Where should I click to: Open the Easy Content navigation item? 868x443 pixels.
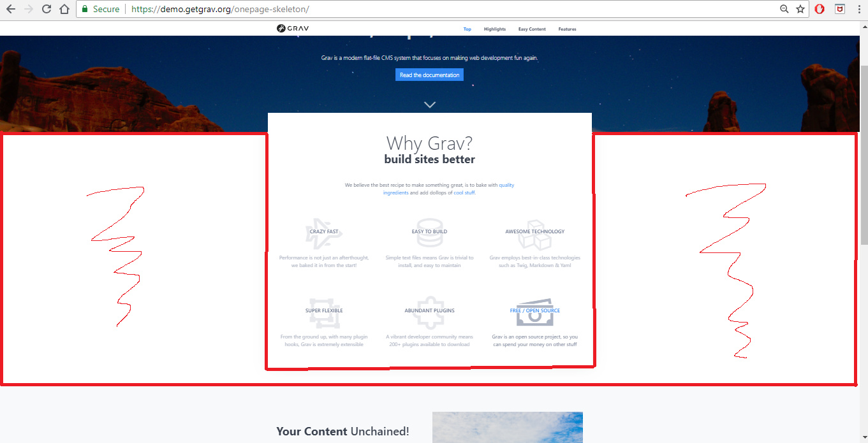(x=532, y=29)
